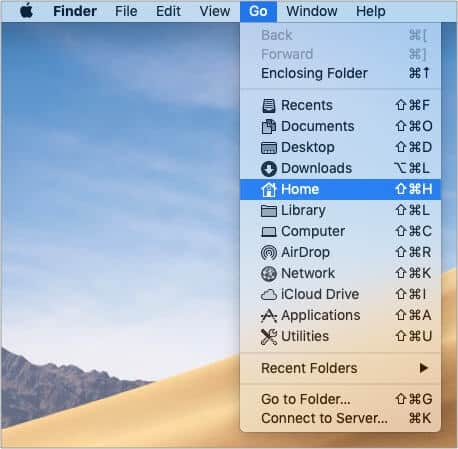Click the Library folder icon
Screen dimensions: 458x449
point(269,211)
